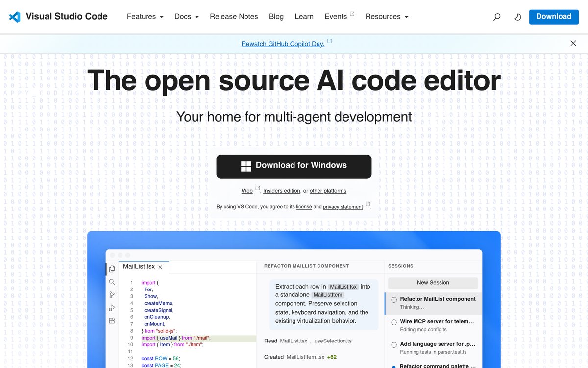This screenshot has height=368, width=588.
Task: Expand the Features dropdown menu
Action: coord(145,17)
